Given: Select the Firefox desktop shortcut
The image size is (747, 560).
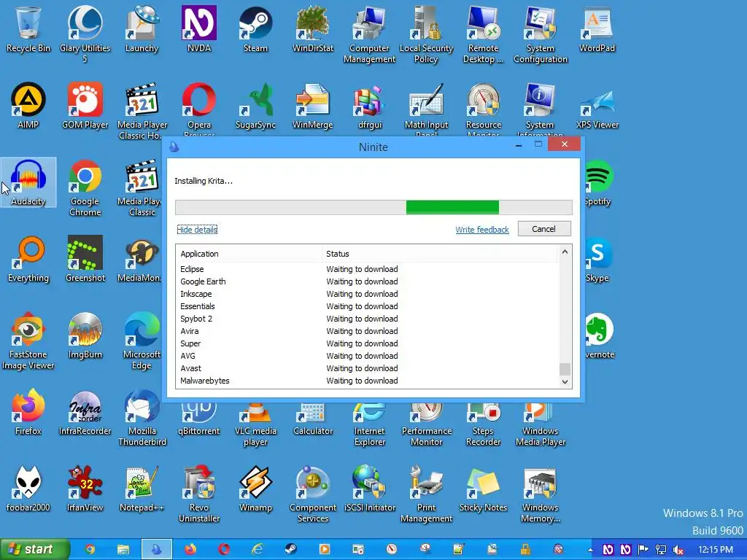Looking at the screenshot, I should [28, 412].
